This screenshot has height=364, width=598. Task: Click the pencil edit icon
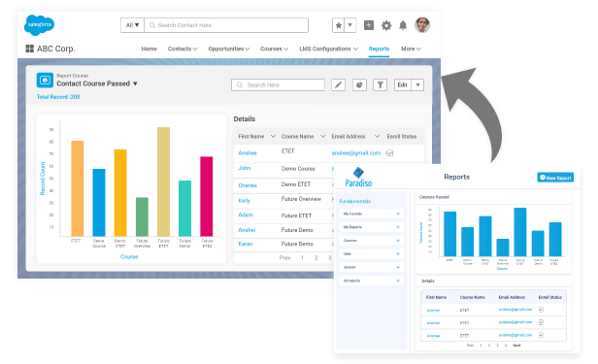tap(338, 85)
